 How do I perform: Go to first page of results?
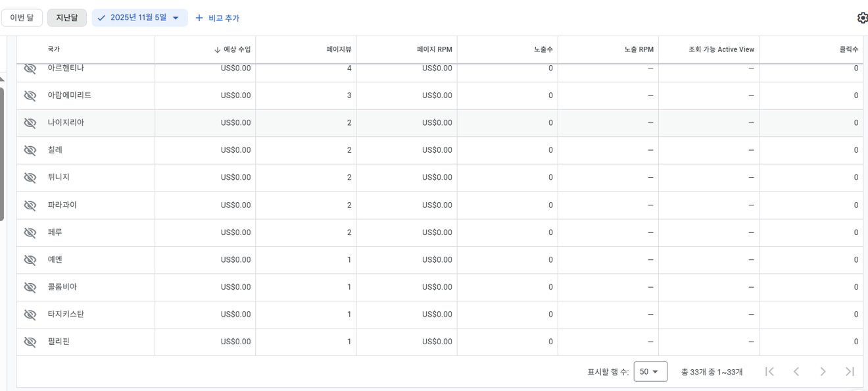(x=769, y=372)
